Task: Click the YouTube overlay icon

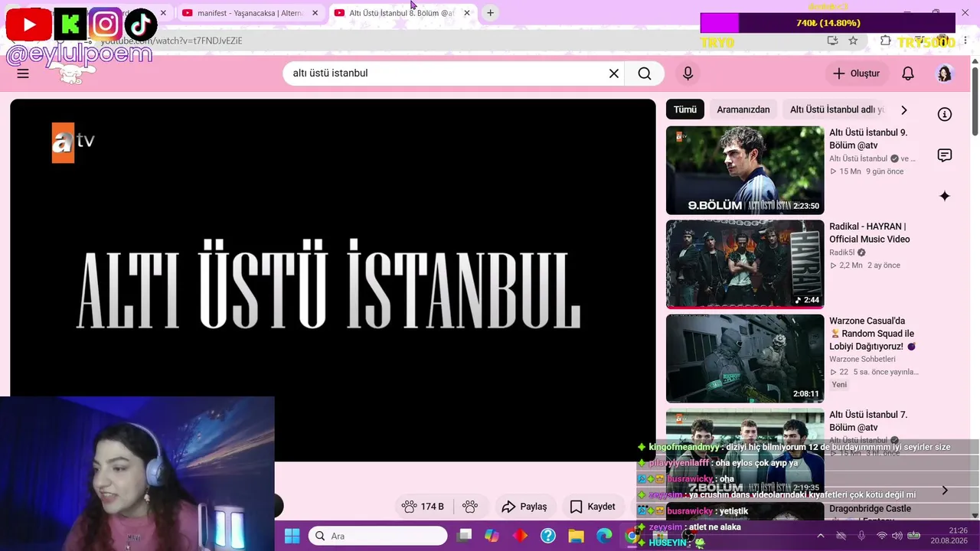Action: click(28, 25)
